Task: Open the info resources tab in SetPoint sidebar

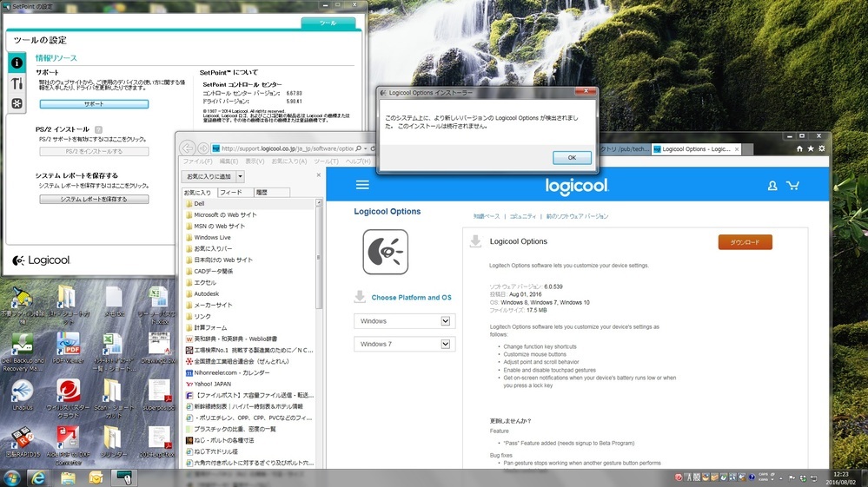Action: [17, 63]
